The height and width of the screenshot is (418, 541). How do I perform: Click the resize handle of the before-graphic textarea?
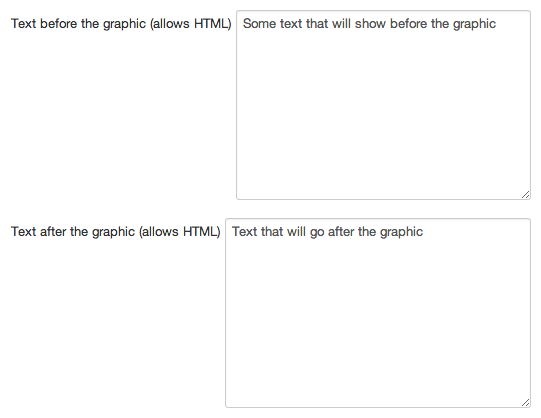coord(525,195)
